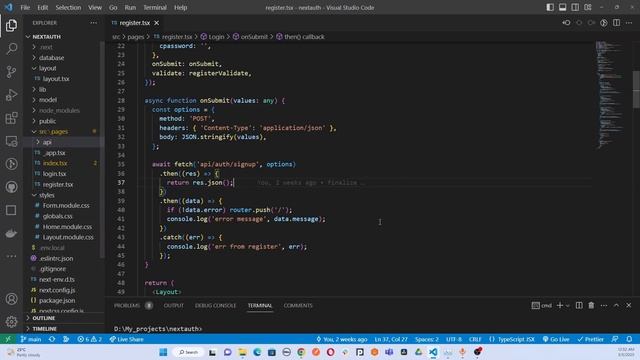Click Prettier in the status bar
The width and height of the screenshot is (640, 360).
click(x=591, y=339)
